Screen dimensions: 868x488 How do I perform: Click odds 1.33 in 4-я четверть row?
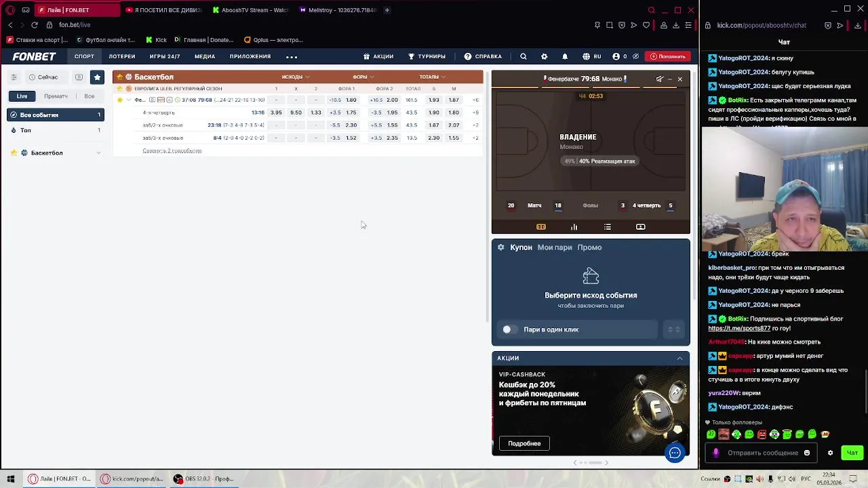[x=315, y=113]
